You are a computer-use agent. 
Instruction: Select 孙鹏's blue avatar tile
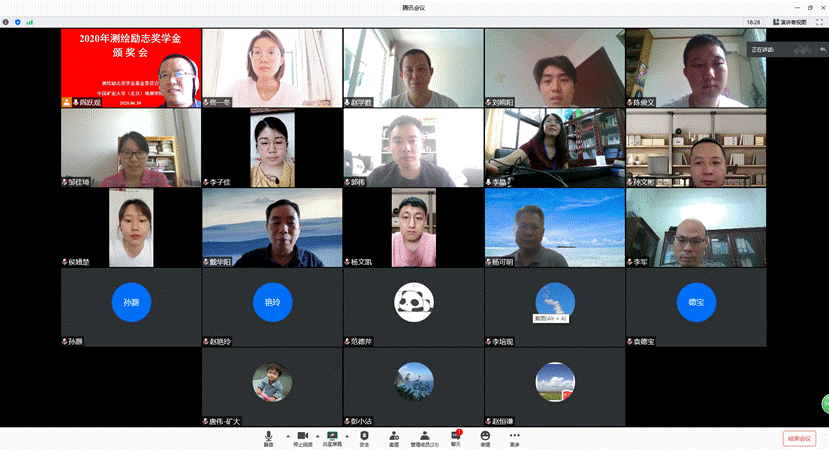pos(131,302)
